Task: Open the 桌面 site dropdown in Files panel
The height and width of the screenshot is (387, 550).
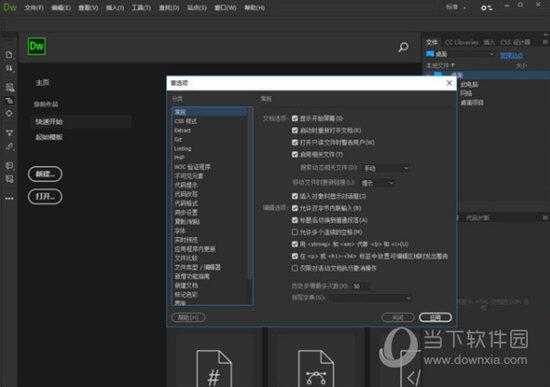Action: coord(460,54)
